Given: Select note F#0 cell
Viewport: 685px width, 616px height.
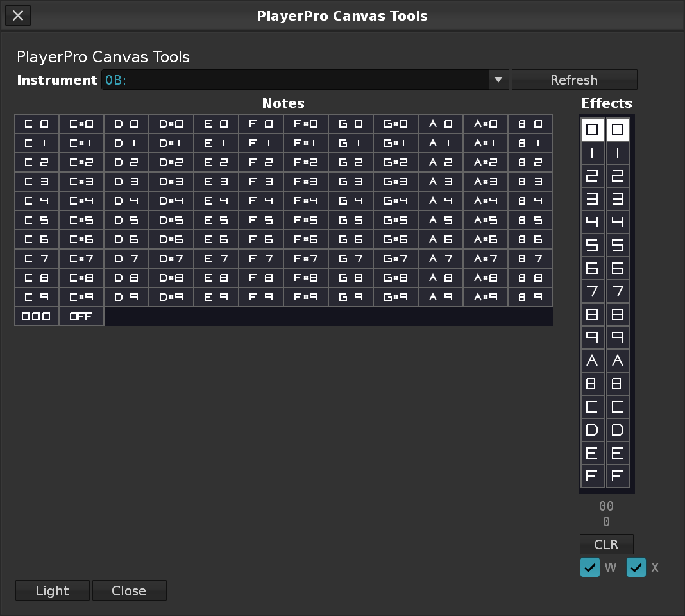Looking at the screenshot, I should click(x=306, y=124).
